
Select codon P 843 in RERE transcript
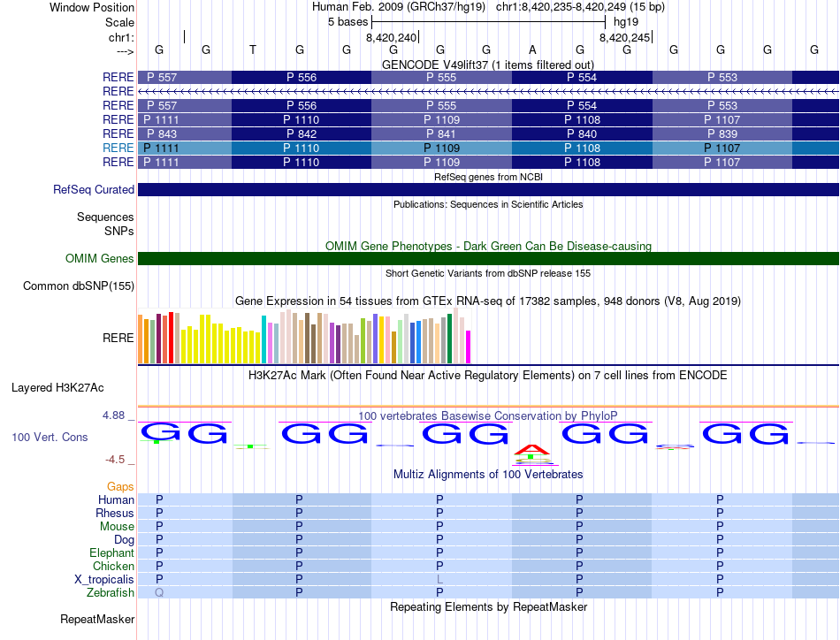[x=162, y=133]
